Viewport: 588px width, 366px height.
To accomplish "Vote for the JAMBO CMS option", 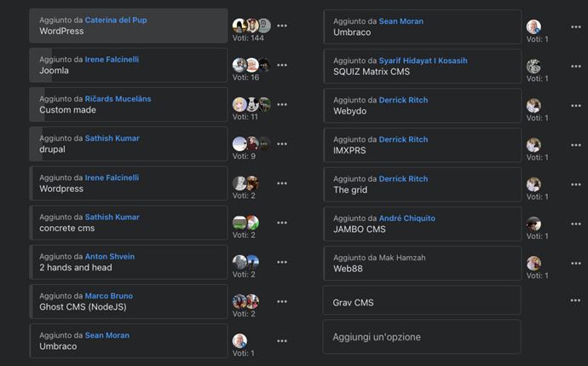I will 422,224.
